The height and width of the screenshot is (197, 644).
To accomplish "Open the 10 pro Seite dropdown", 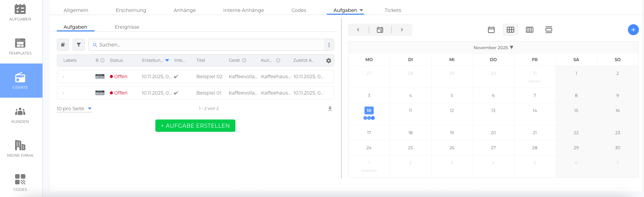I will coord(74,109).
